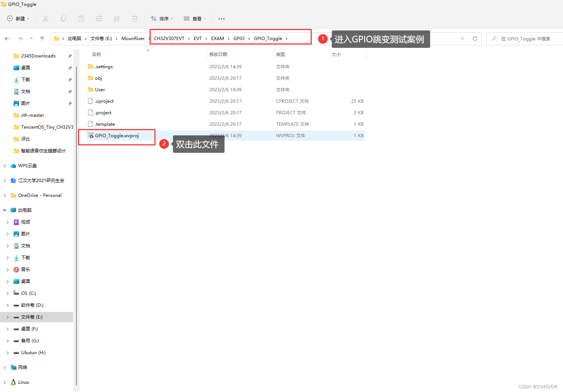Click the 网络 network icon
563x392 pixels.
coord(13,368)
